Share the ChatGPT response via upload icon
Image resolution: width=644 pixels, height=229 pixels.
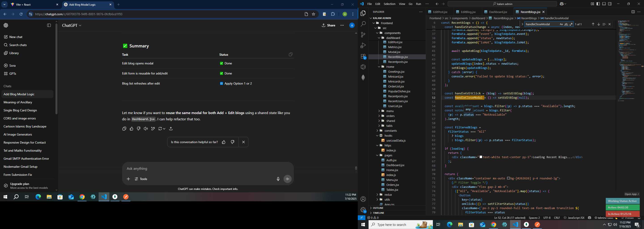coord(171,129)
